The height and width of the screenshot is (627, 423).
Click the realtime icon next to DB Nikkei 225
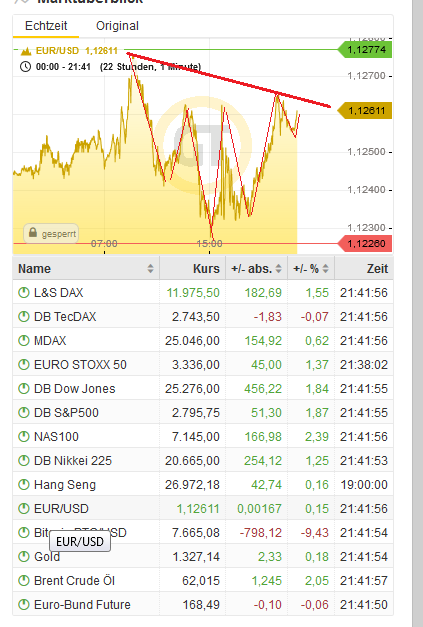[x=24, y=461]
